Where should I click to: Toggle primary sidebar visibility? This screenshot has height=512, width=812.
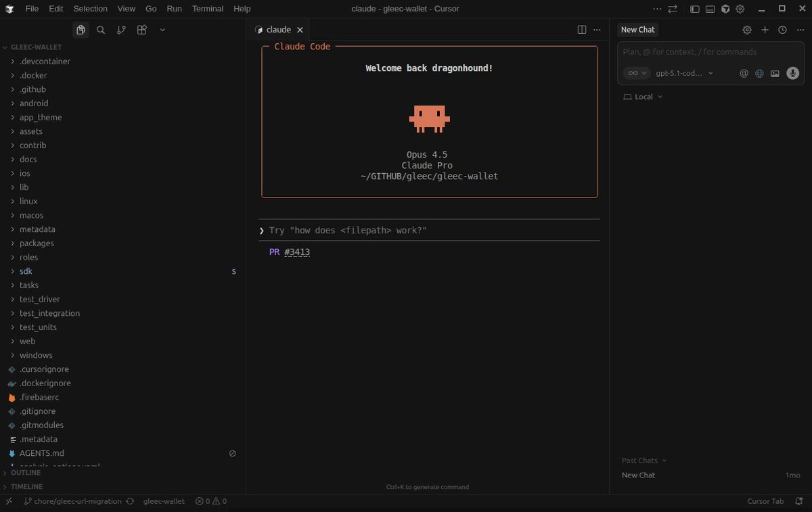click(x=695, y=9)
